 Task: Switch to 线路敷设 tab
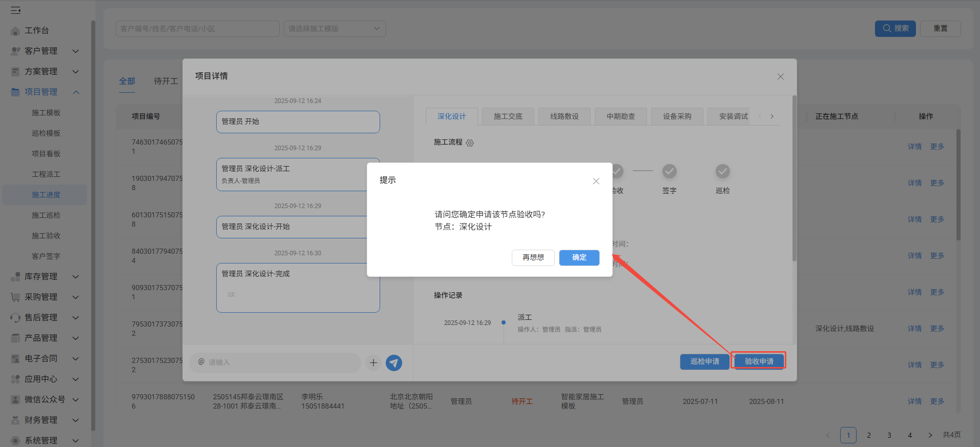(565, 116)
